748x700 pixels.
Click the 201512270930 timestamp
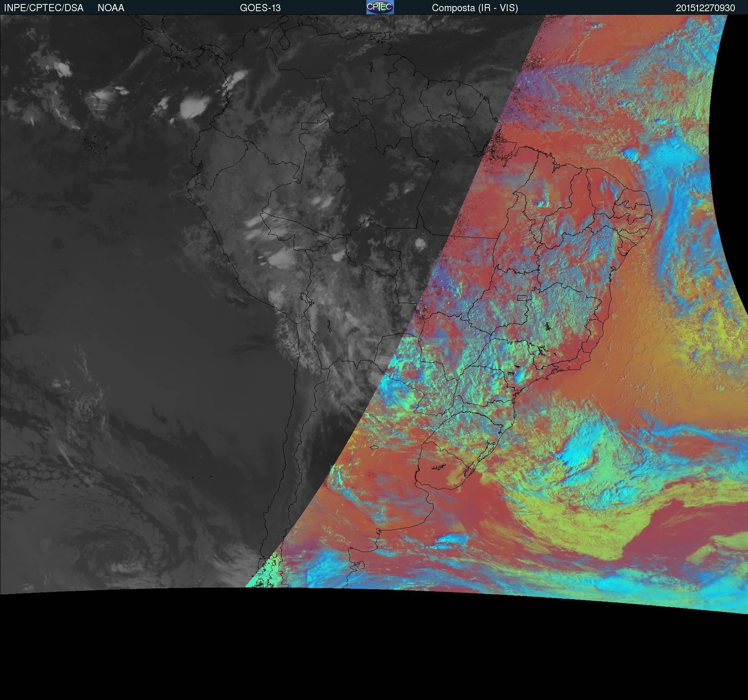pyautogui.click(x=705, y=8)
